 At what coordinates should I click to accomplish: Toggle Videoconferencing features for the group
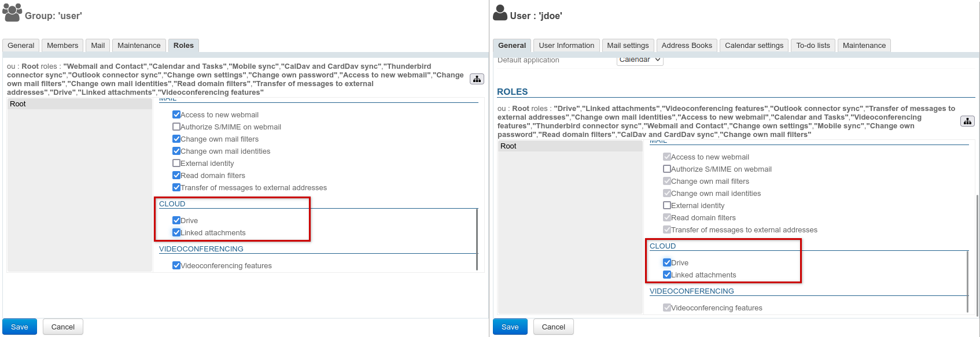coord(176,265)
